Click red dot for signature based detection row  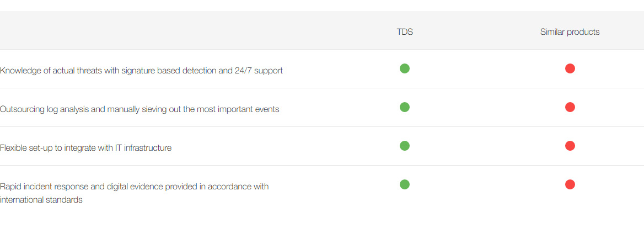pyautogui.click(x=570, y=68)
